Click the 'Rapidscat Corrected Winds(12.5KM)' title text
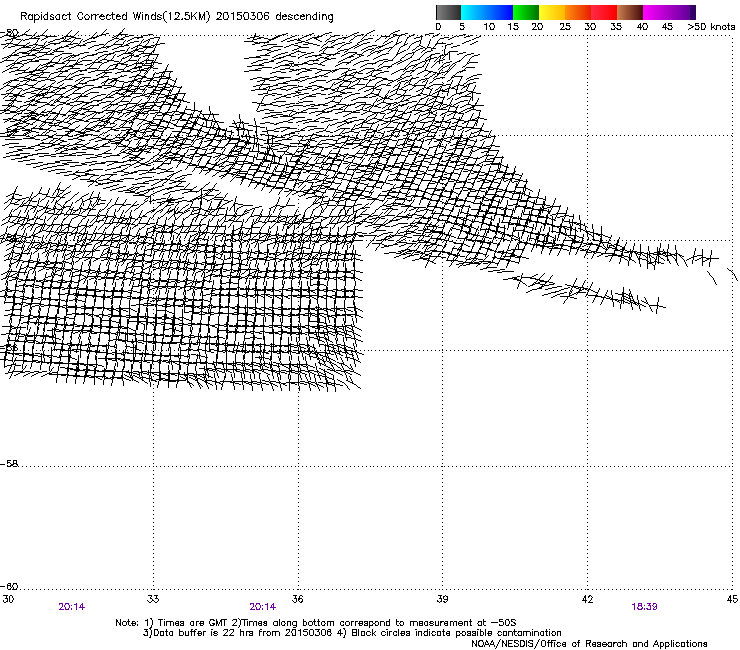This screenshot has height=650, width=740. click(x=115, y=17)
